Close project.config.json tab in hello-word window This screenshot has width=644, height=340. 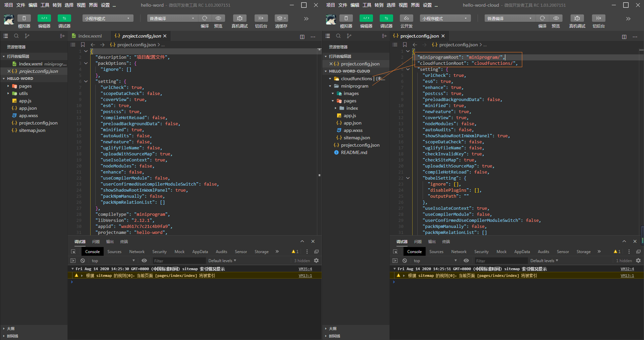click(x=165, y=36)
